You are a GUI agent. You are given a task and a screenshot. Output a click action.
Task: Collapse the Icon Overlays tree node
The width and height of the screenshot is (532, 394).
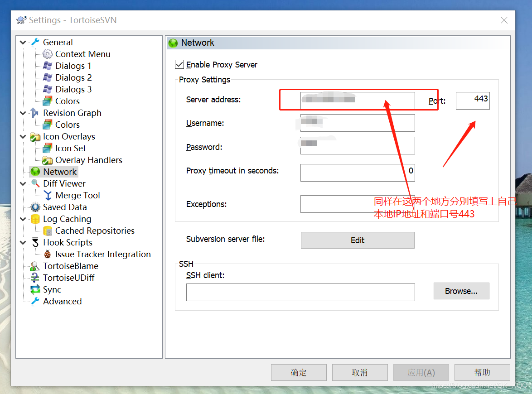pos(23,137)
